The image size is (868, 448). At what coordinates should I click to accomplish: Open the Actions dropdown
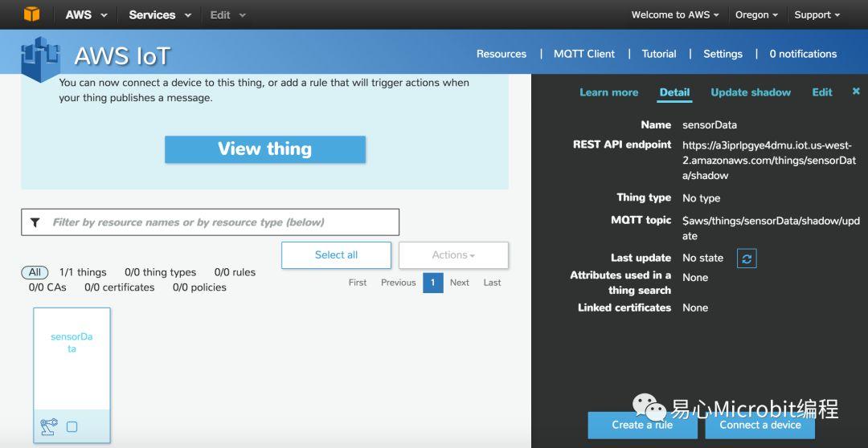[453, 255]
